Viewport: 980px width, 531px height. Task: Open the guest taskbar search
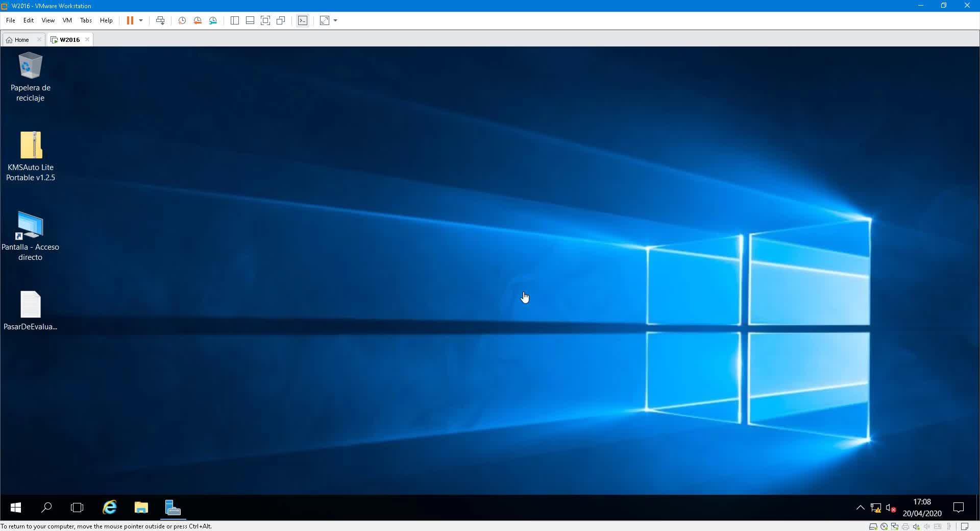(46, 508)
